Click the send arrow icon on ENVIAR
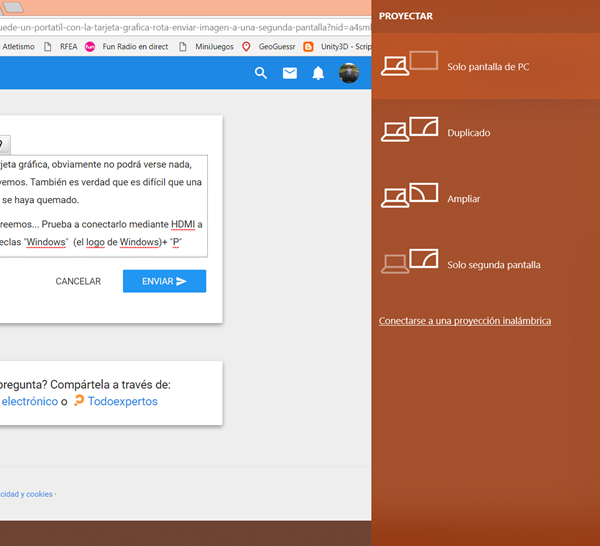 click(x=181, y=281)
